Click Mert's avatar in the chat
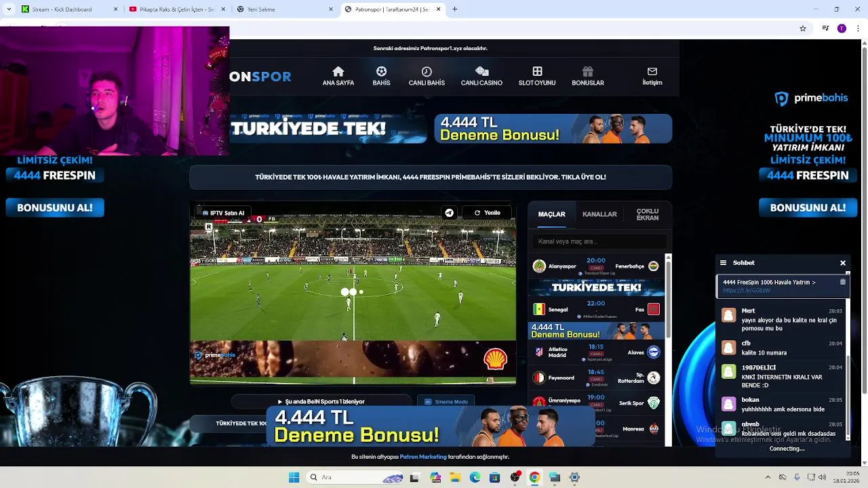Viewport: 868px width, 488px height. pos(728,315)
